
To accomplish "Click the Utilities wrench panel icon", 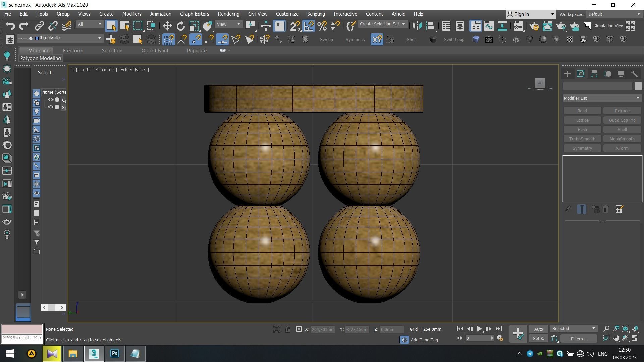I will coord(634,74).
